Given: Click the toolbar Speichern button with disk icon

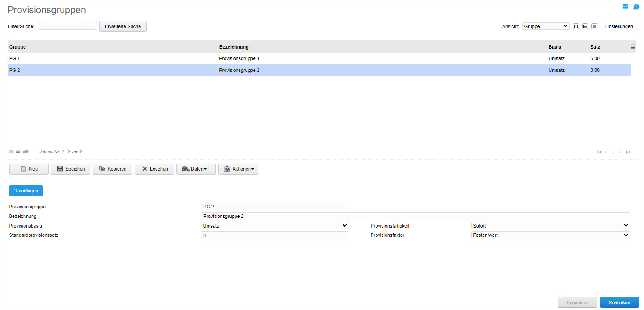Looking at the screenshot, I should pos(71,169).
